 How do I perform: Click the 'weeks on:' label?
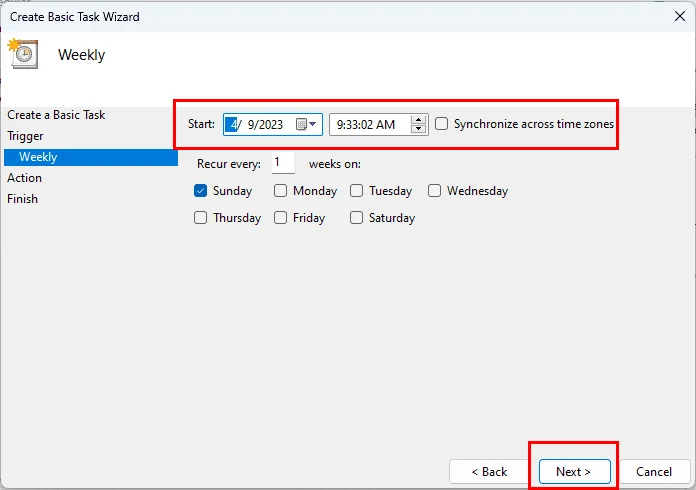pyautogui.click(x=335, y=164)
